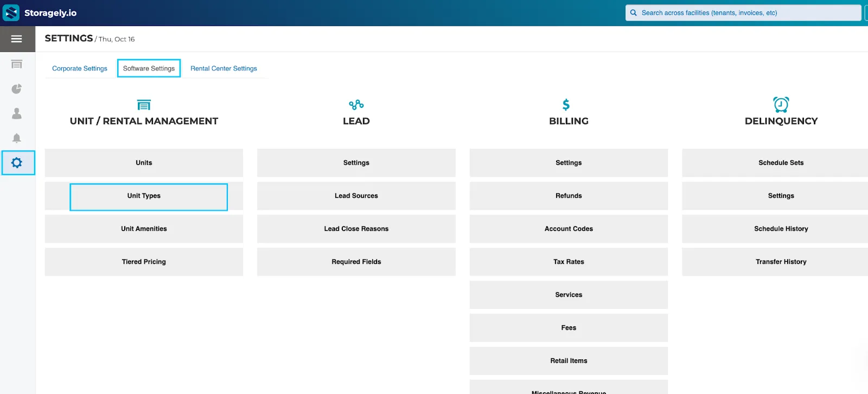Open the Tax Rates button

(569, 262)
